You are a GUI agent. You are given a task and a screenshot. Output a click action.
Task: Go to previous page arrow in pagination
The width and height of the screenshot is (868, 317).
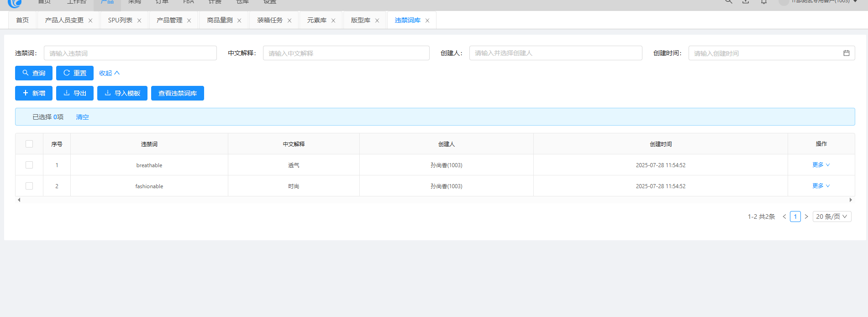(784, 217)
